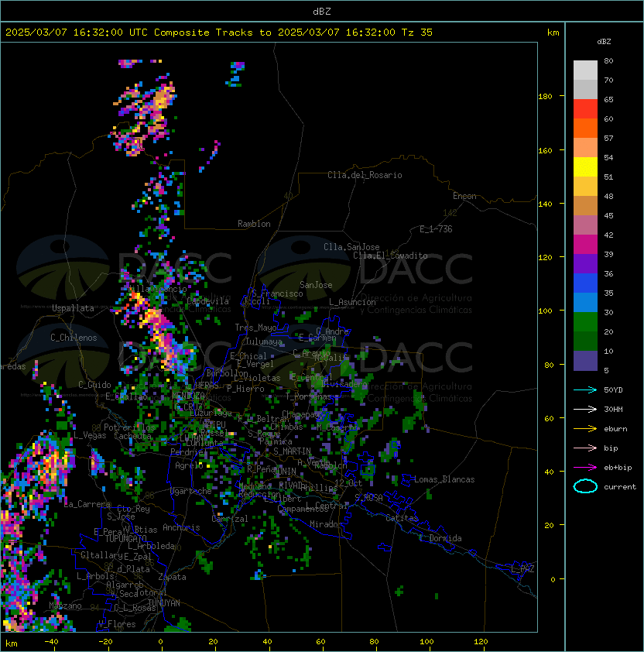Click the 'Encon' map label

click(464, 196)
